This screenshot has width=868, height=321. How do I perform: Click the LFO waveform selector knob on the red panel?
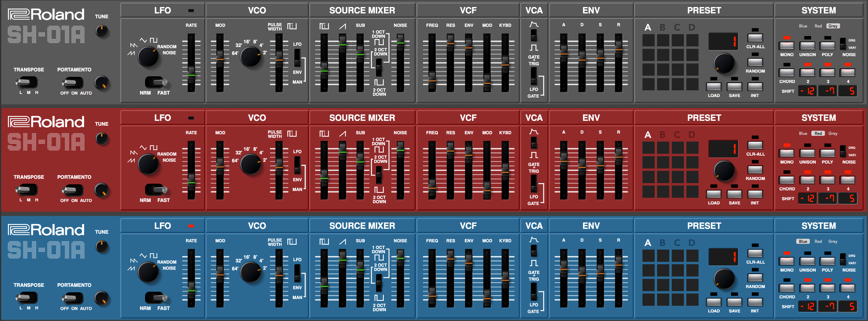click(x=148, y=164)
